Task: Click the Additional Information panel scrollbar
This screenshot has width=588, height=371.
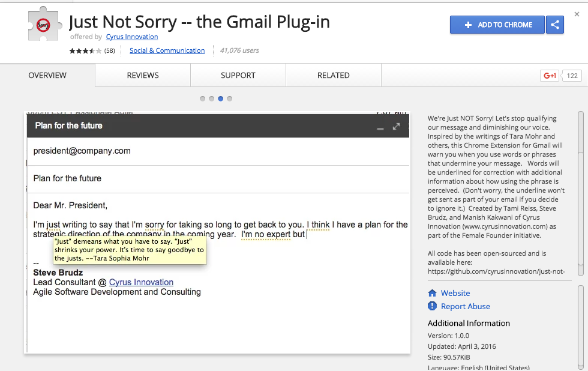Action: [581, 327]
